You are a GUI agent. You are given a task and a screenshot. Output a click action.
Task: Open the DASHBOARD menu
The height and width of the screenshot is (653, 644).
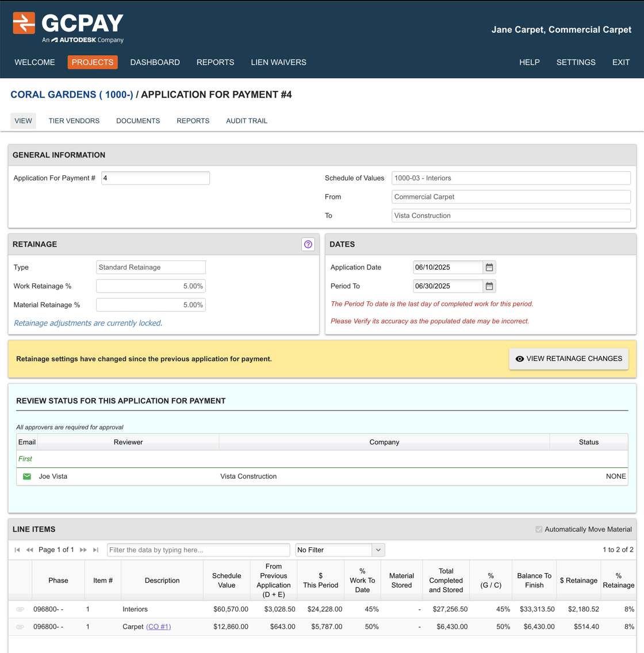tap(155, 62)
